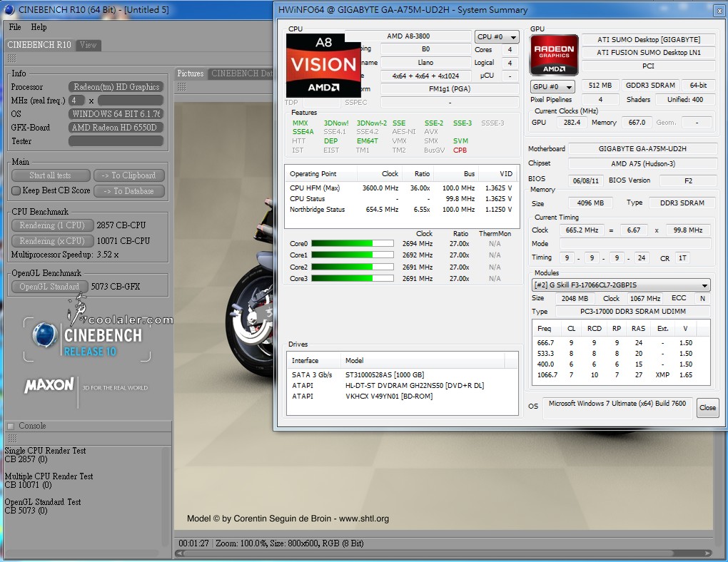Click the Unified: 400 shaders field
This screenshot has width=728, height=562.
pos(685,99)
